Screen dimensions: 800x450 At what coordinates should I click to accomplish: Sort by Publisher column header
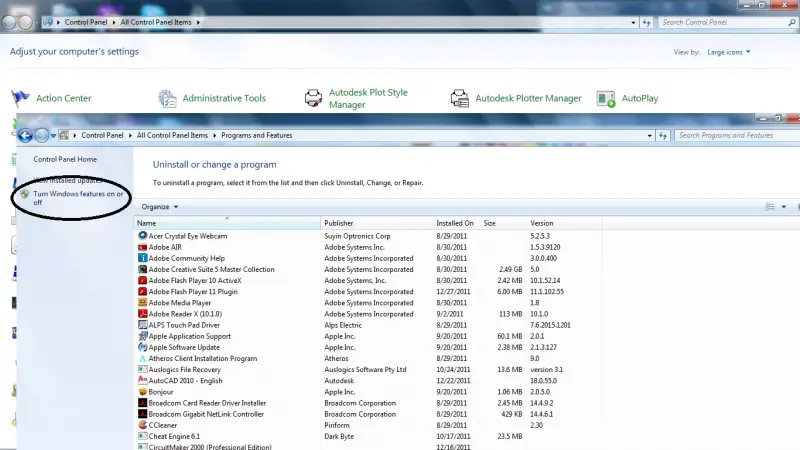coord(377,223)
